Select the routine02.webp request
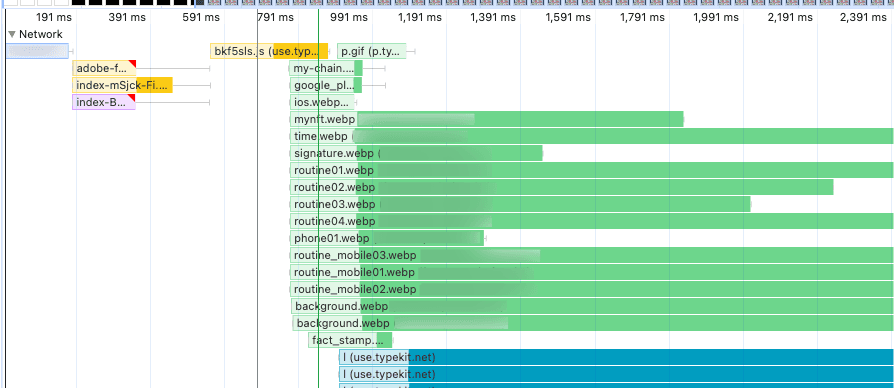894x388 pixels. click(562, 187)
